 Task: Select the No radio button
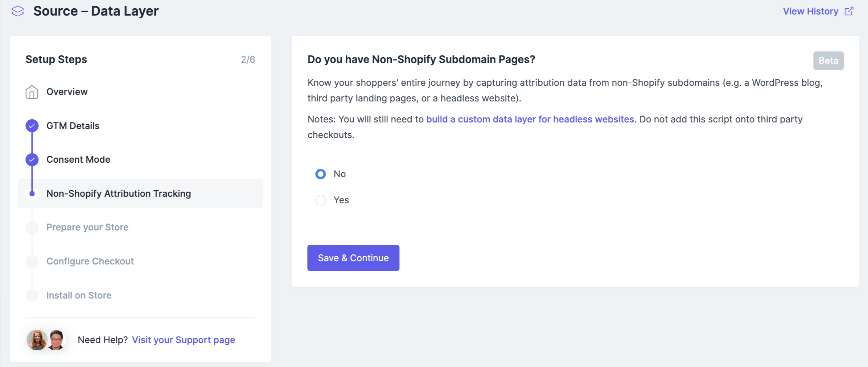320,174
